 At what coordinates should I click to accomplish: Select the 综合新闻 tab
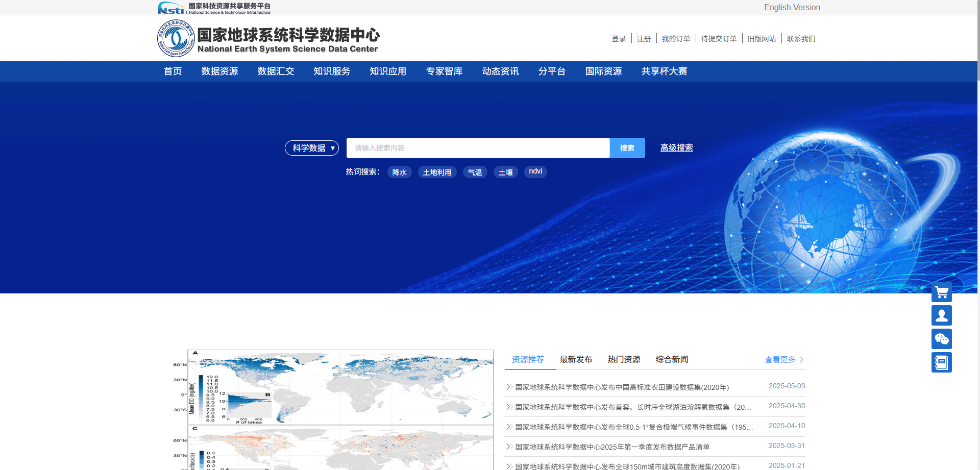point(672,359)
